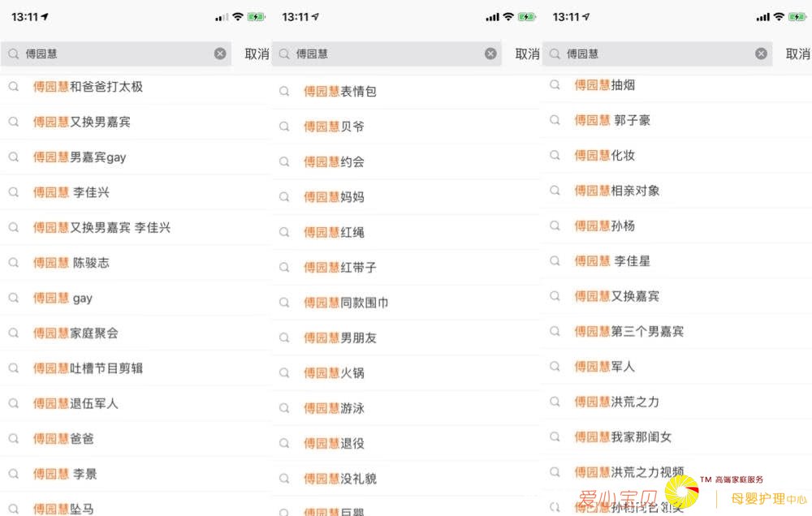The width and height of the screenshot is (812, 516).
Task: Focus the leftmost 傅园慧 search field
Action: [114, 54]
